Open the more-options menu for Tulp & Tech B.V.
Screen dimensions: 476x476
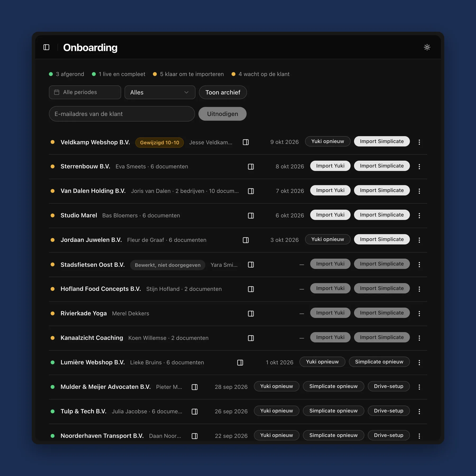tap(419, 411)
